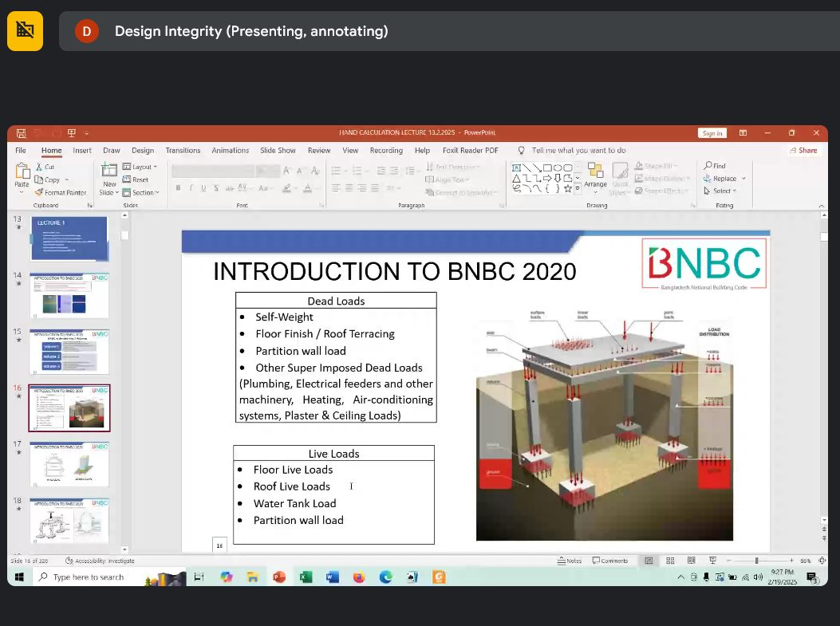The image size is (840, 626).
Task: Select slide 17 thumbnail
Action: [69, 464]
